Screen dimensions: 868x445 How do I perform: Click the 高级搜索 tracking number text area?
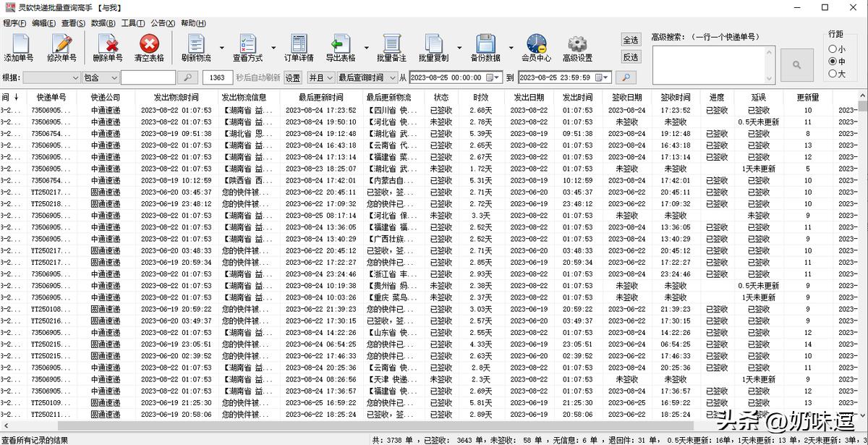pos(714,65)
